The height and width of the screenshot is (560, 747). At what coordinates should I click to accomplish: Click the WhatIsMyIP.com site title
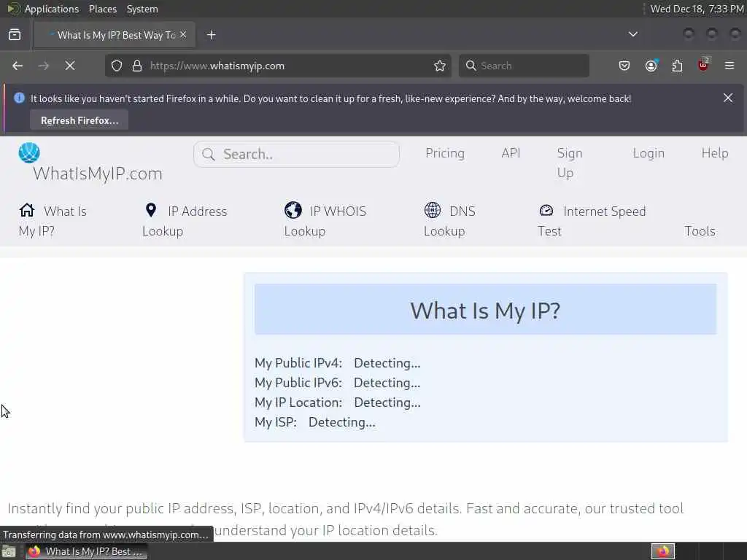point(98,174)
